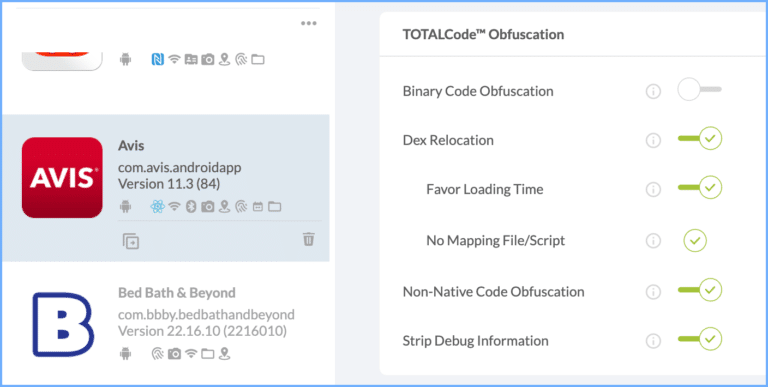Switch off Strip Debug Information

click(x=700, y=339)
